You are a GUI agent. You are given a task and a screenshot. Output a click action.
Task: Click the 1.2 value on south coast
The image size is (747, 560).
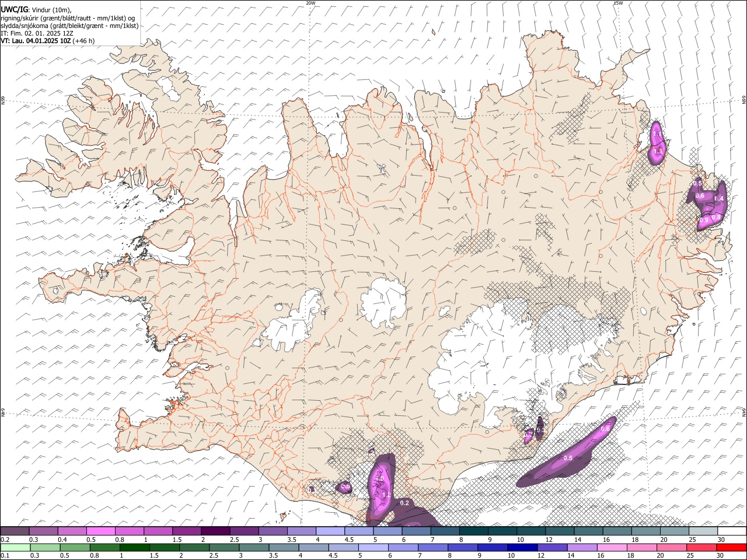tap(386, 495)
